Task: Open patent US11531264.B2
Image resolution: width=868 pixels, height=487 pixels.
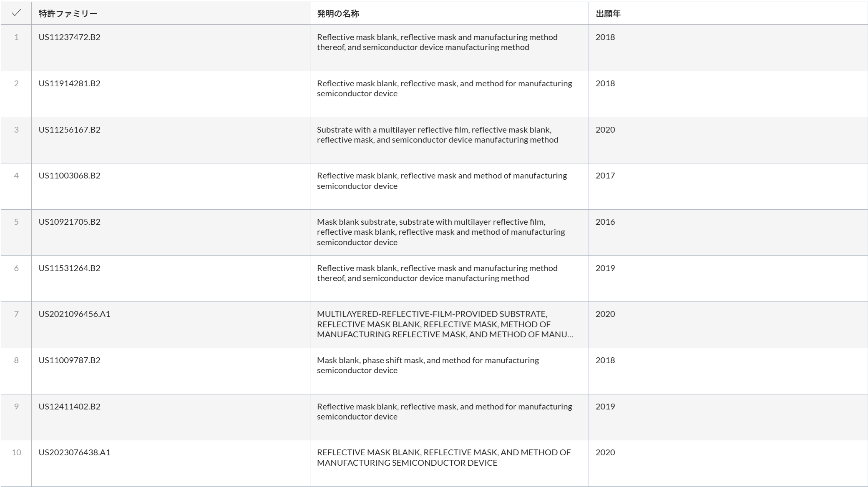Action: [x=70, y=268]
